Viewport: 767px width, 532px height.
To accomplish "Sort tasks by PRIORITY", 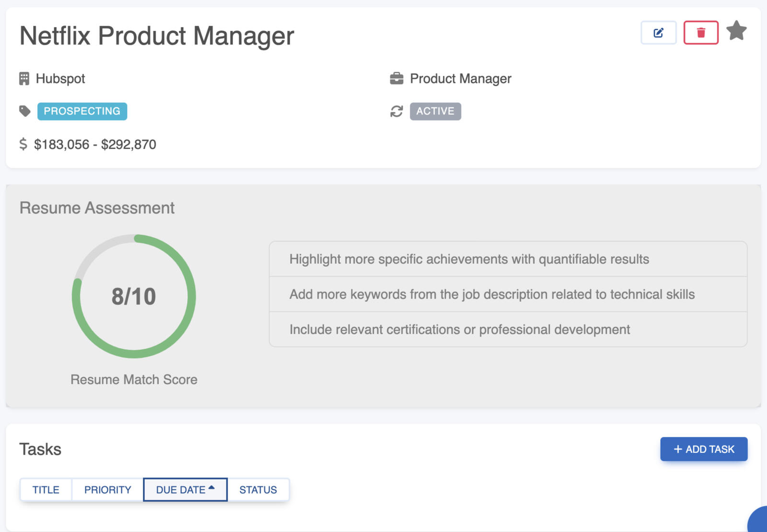I will tap(107, 490).
